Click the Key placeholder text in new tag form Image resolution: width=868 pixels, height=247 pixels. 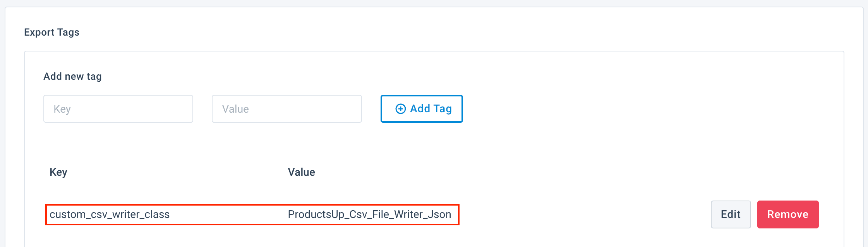[62, 109]
